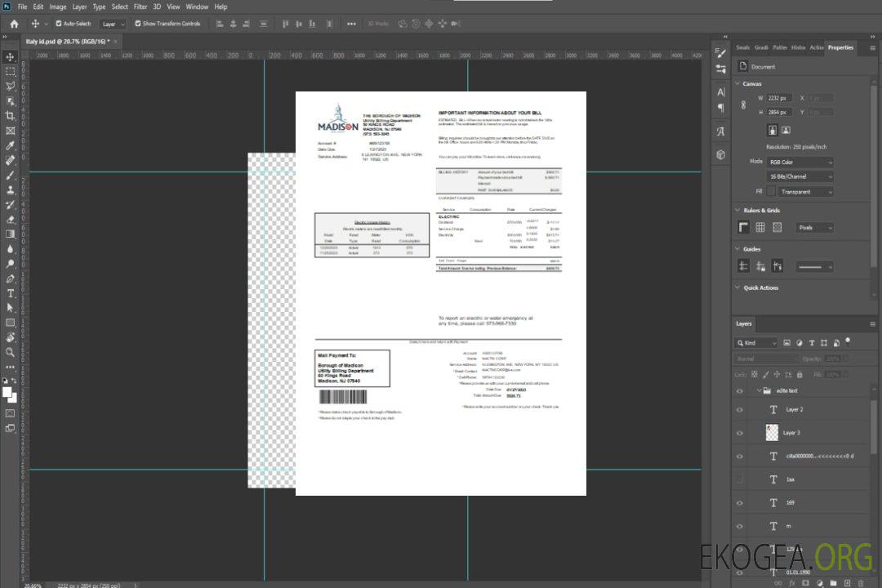
Task: Open the guide line style dropdown
Action: (814, 267)
